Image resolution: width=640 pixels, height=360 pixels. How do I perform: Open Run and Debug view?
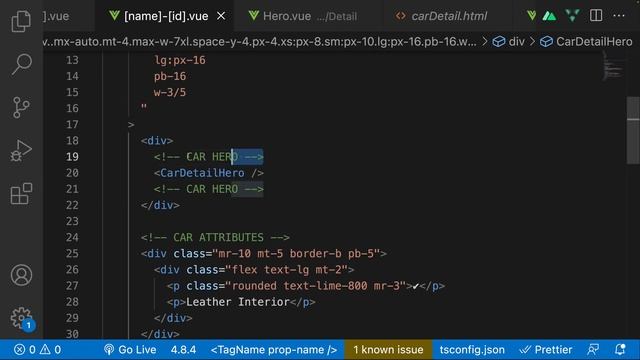(x=21, y=151)
